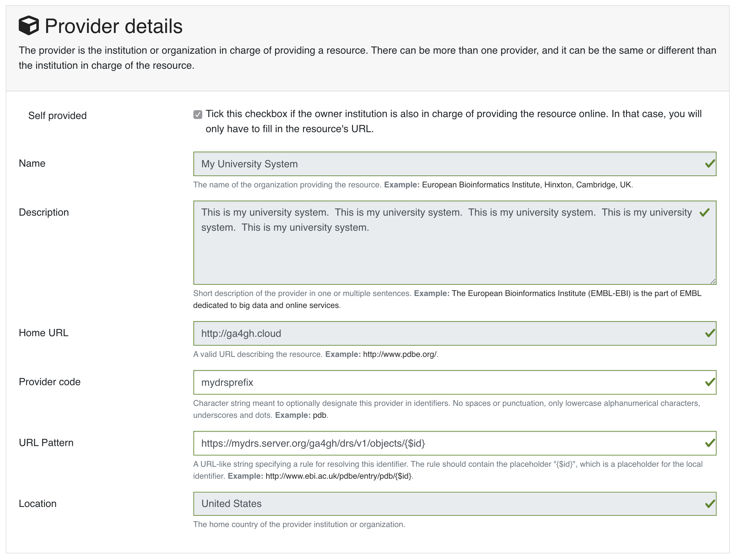This screenshot has height=560, width=736.
Task: Click the green checkmark in Name field
Action: click(710, 164)
